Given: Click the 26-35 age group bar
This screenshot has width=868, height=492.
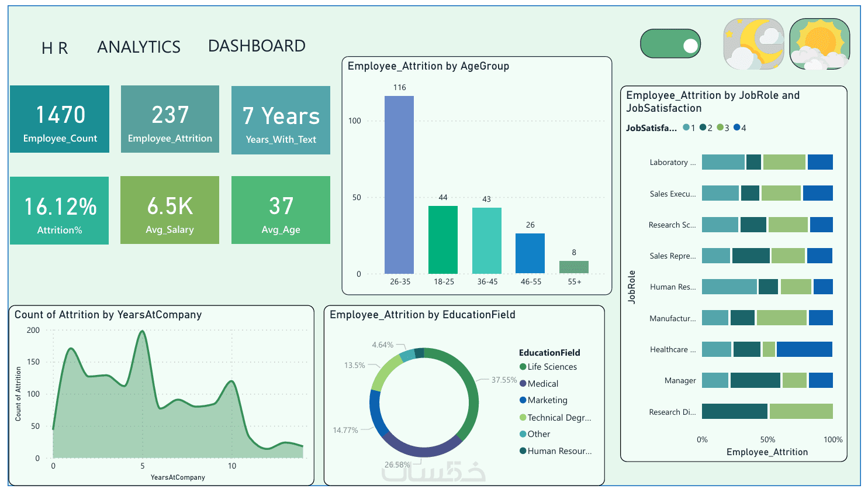Looking at the screenshot, I should (x=399, y=185).
